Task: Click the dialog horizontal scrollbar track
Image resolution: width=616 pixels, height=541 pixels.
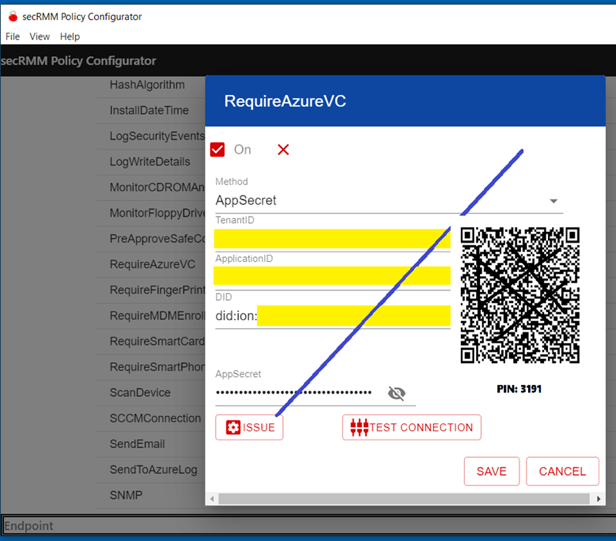Action: (404, 499)
